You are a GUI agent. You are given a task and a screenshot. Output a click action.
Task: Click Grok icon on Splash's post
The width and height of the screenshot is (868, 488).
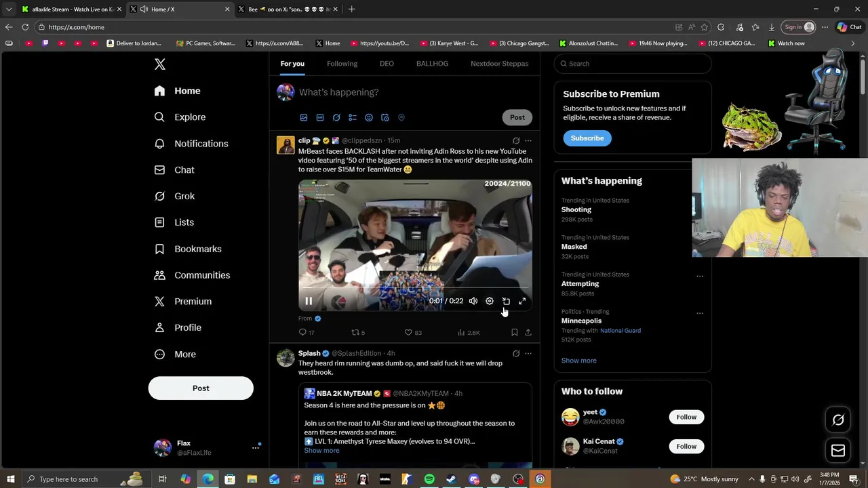[x=516, y=354]
